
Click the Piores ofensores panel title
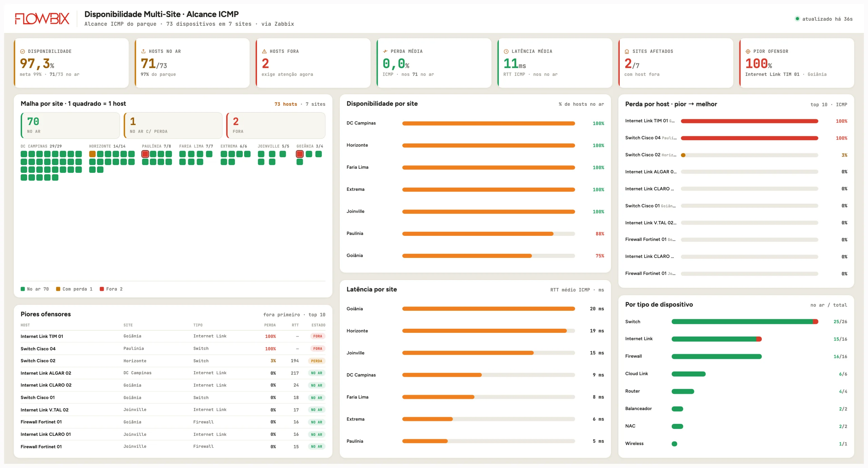click(46, 314)
